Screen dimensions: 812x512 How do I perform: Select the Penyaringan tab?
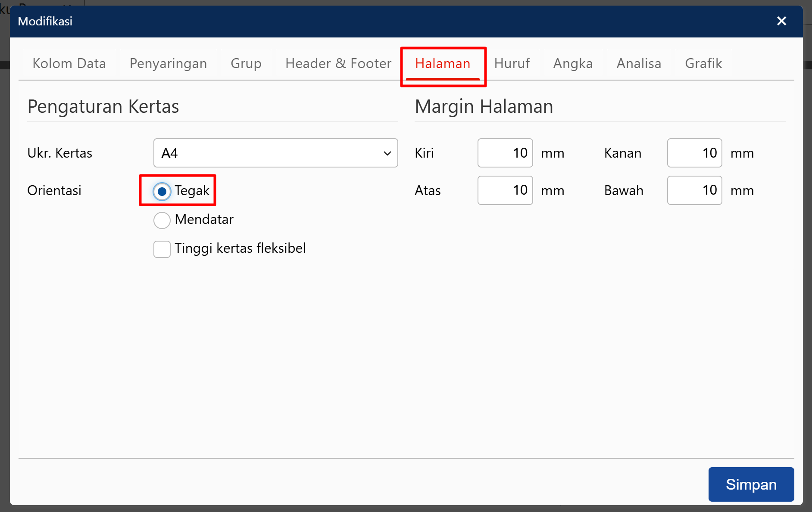coord(168,63)
